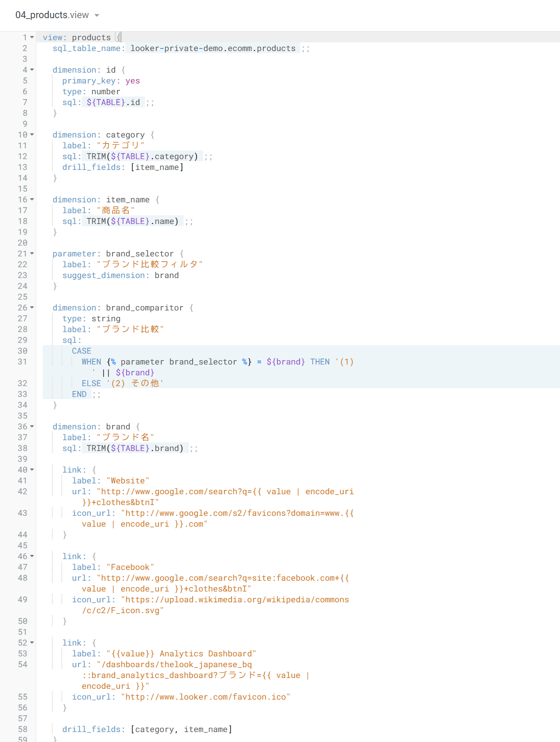Click the [item_name] drill_fields value on line 13

coord(157,167)
